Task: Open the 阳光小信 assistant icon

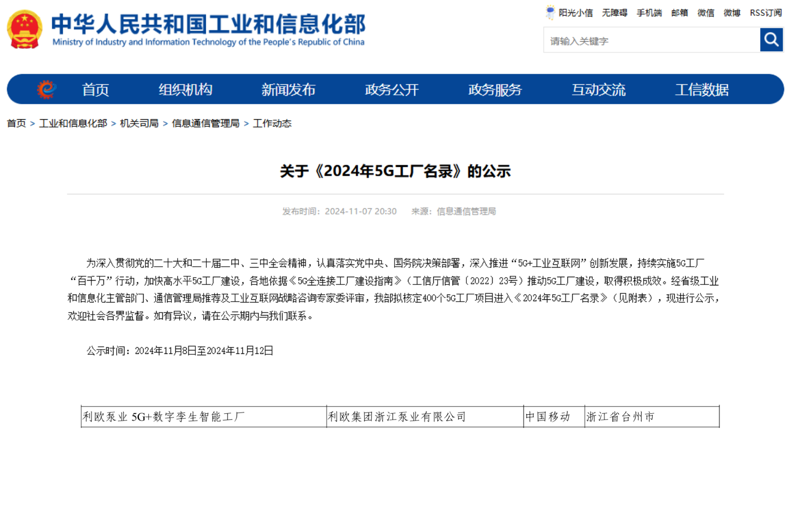Action: (550, 12)
